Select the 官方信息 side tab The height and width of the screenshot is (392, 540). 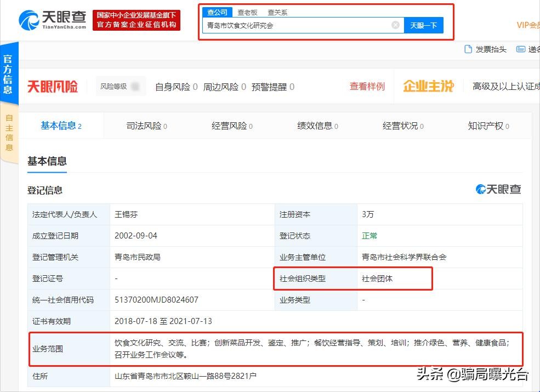point(9,73)
